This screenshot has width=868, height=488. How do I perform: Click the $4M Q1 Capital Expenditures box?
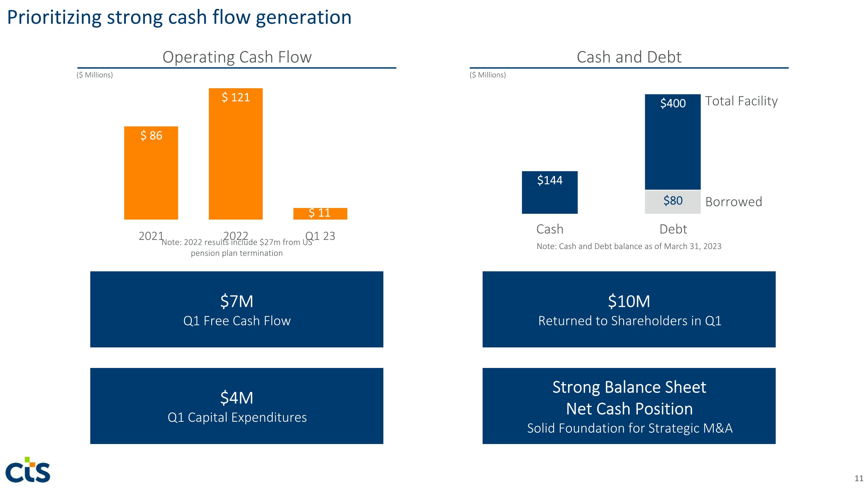click(x=237, y=406)
